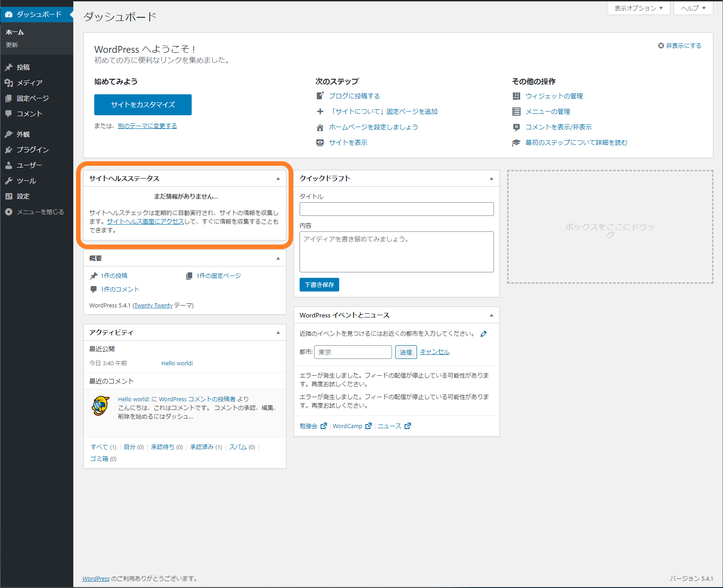Click the comment toggle icon beside コメントを表示/非表示
Image resolution: width=723 pixels, height=588 pixels.
point(516,127)
